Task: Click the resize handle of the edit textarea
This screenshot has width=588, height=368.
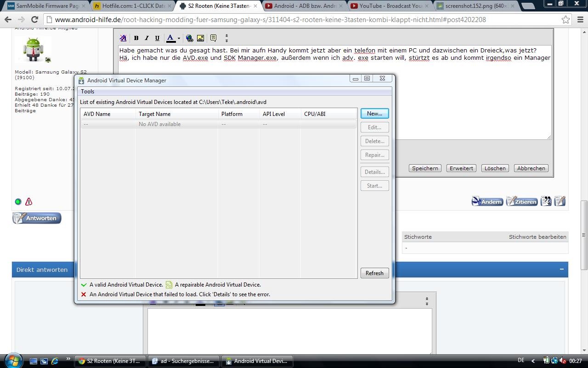Action: [548, 137]
